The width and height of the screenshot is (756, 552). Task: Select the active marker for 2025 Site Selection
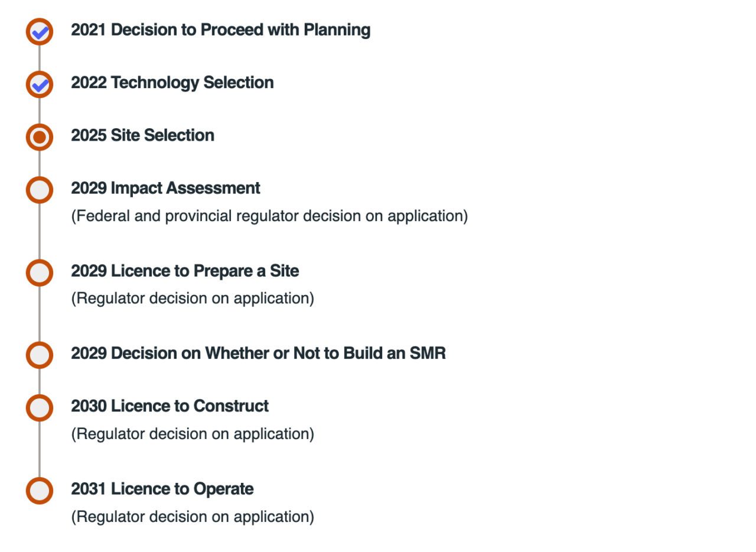pos(40,137)
